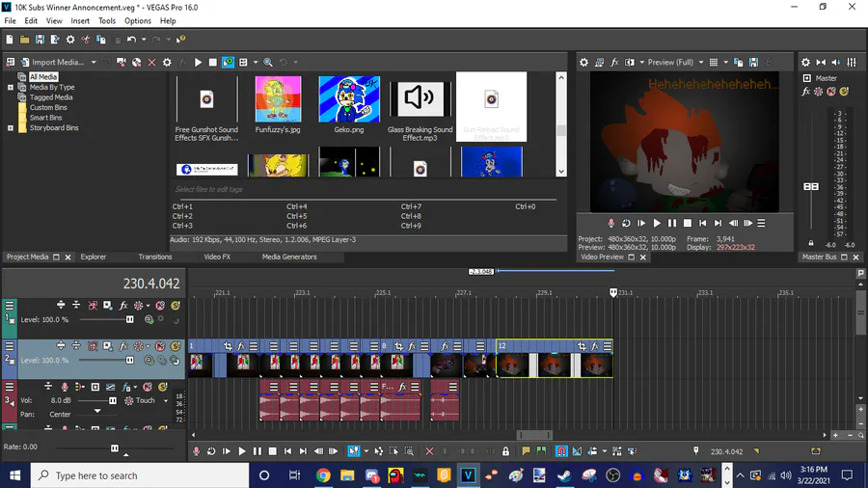Activate the What's This help cursor
Screen dimensions: 868x488
[180, 40]
